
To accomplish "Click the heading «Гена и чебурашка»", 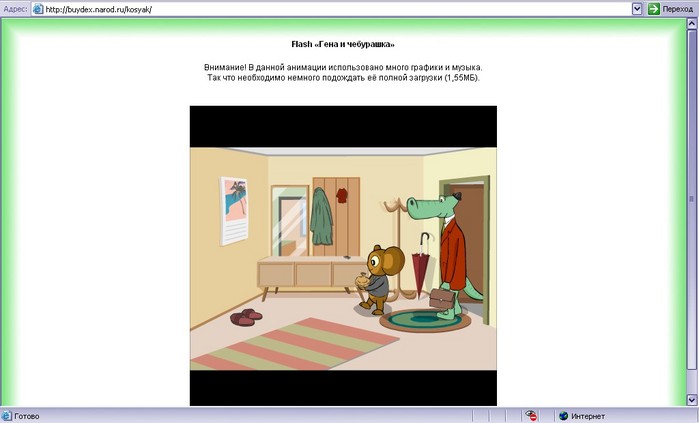I will pyautogui.click(x=343, y=44).
